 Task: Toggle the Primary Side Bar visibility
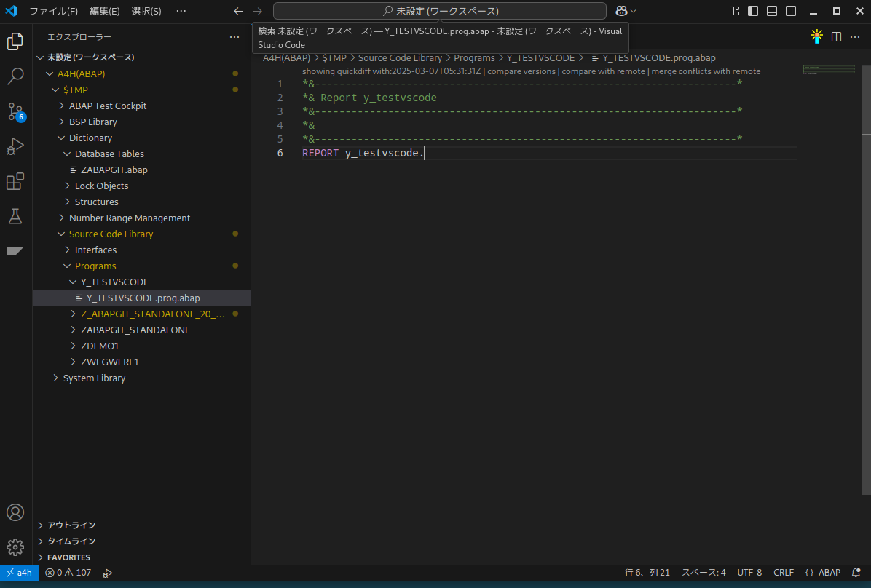pos(753,11)
